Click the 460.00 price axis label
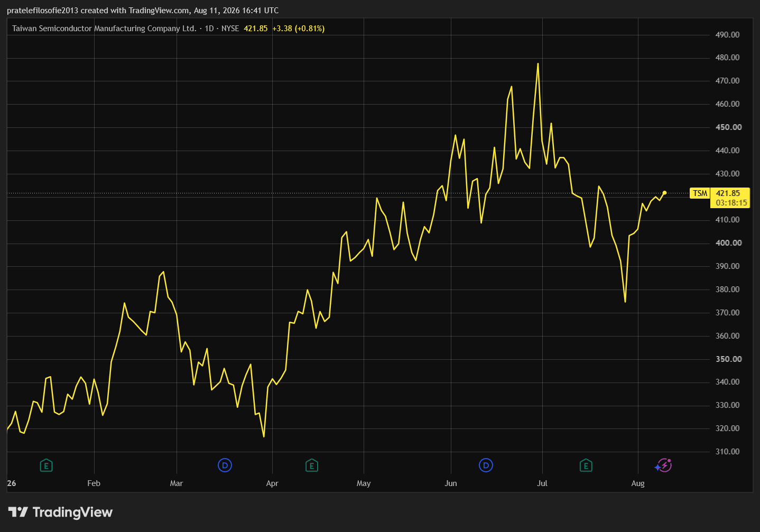760x532 pixels. click(728, 104)
